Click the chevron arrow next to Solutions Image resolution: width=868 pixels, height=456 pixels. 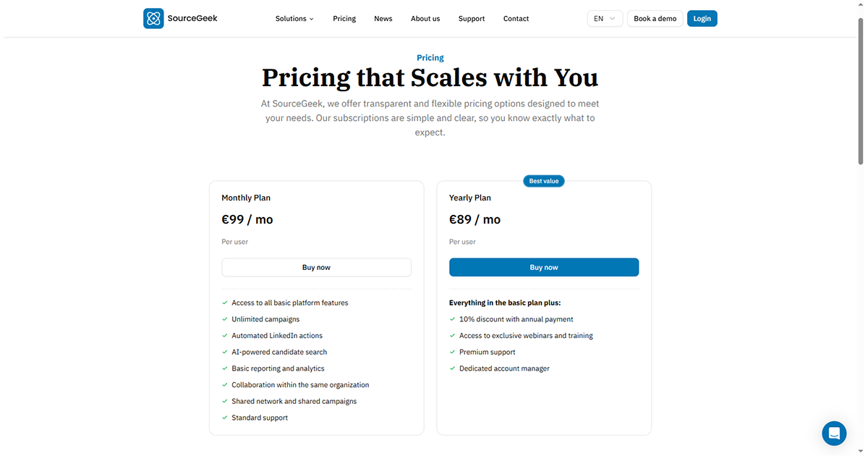[312, 19]
